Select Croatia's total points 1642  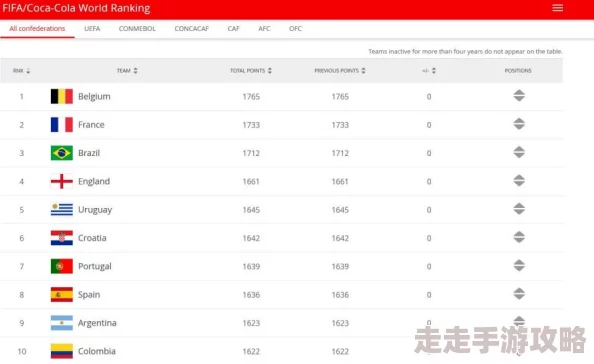pyautogui.click(x=251, y=238)
